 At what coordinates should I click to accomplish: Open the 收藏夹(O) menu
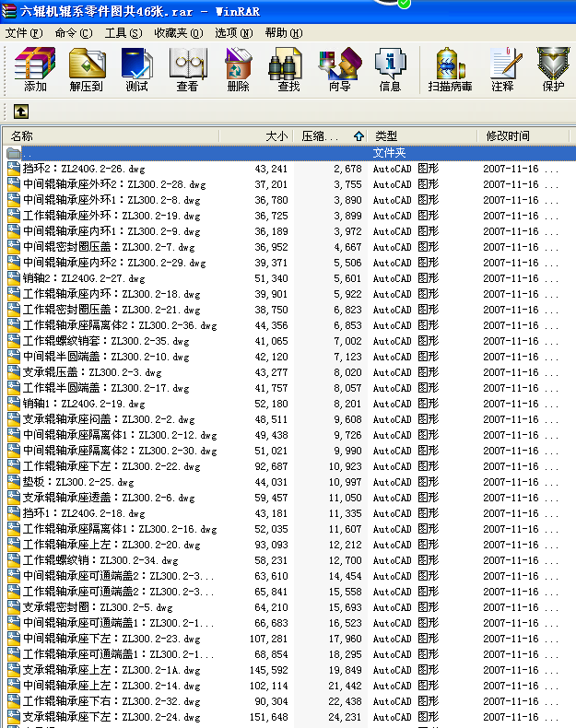179,33
